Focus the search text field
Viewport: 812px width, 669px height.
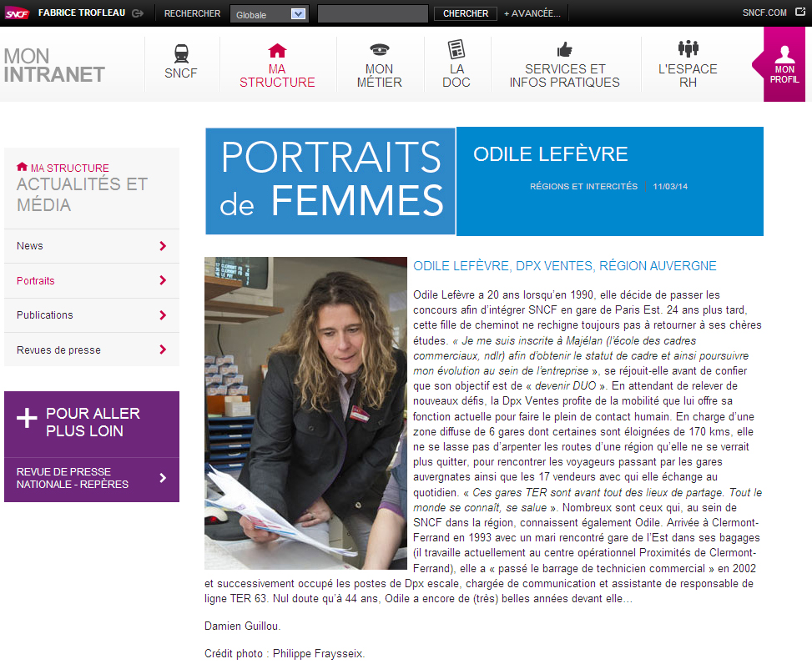[x=373, y=14]
